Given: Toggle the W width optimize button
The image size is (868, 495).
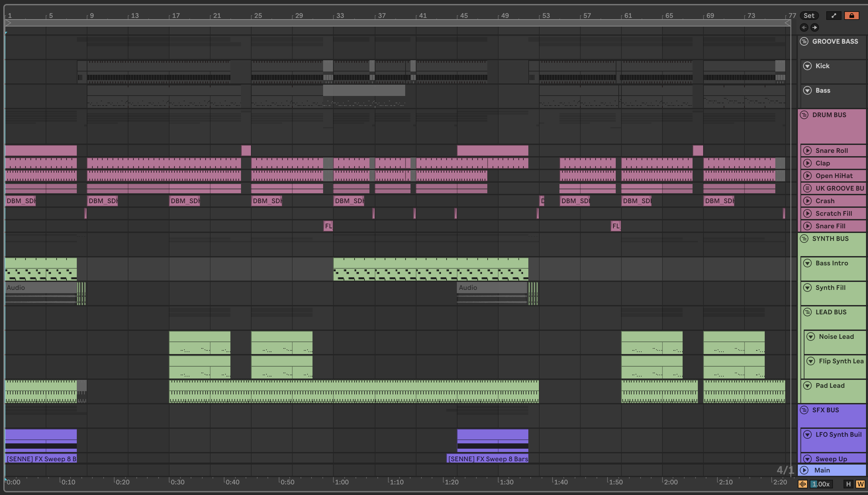Looking at the screenshot, I should pyautogui.click(x=860, y=484).
